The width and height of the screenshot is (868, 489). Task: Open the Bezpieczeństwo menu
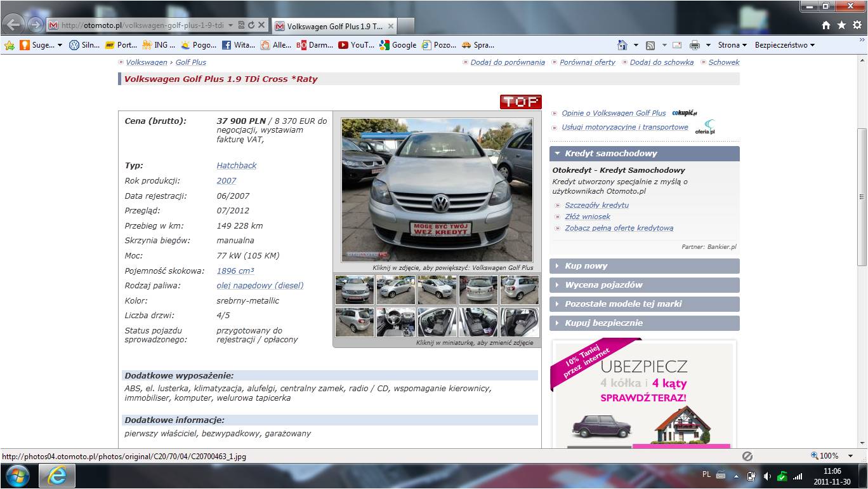[x=785, y=45]
